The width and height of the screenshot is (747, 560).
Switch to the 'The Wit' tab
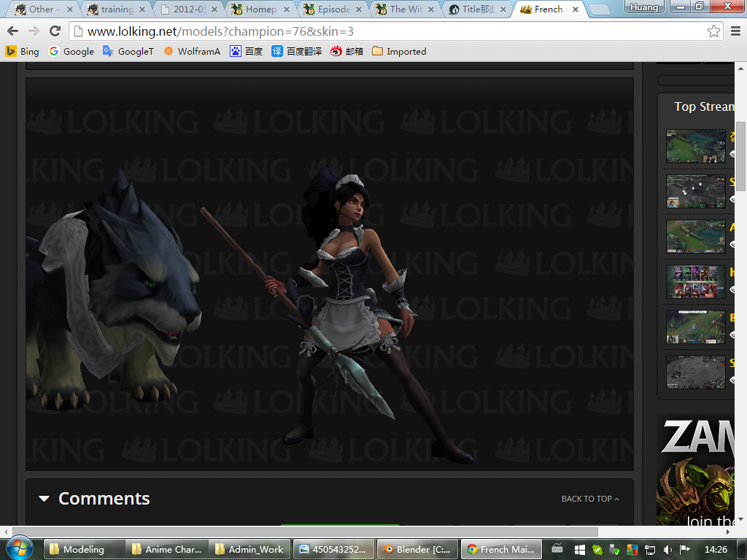pos(406,9)
